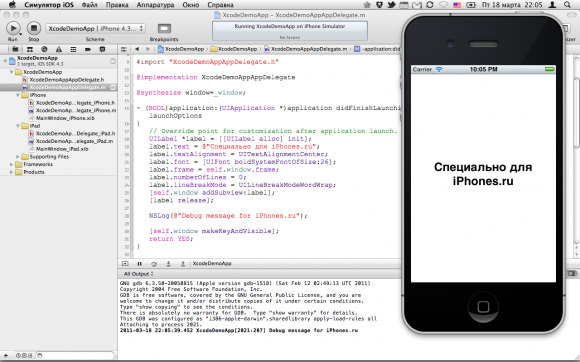Collapse the iPhone group folder
Viewport: 580px width, 362px height.
[18, 95]
